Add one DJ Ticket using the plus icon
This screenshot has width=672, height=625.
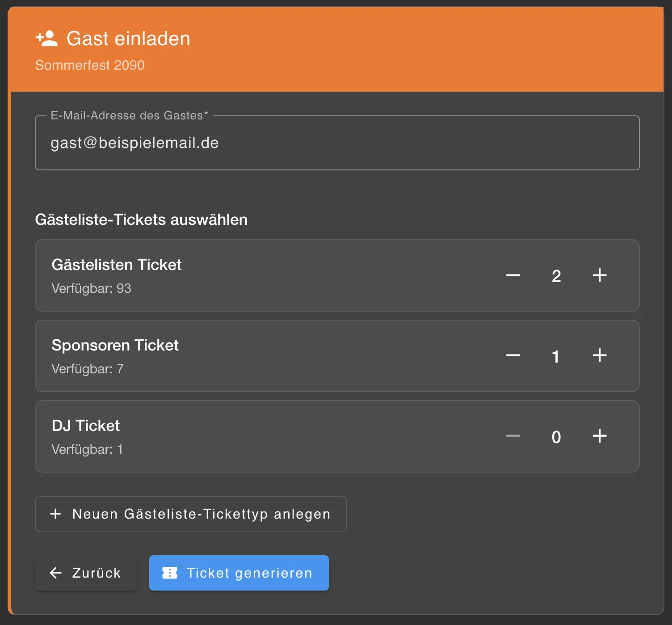[x=600, y=436]
